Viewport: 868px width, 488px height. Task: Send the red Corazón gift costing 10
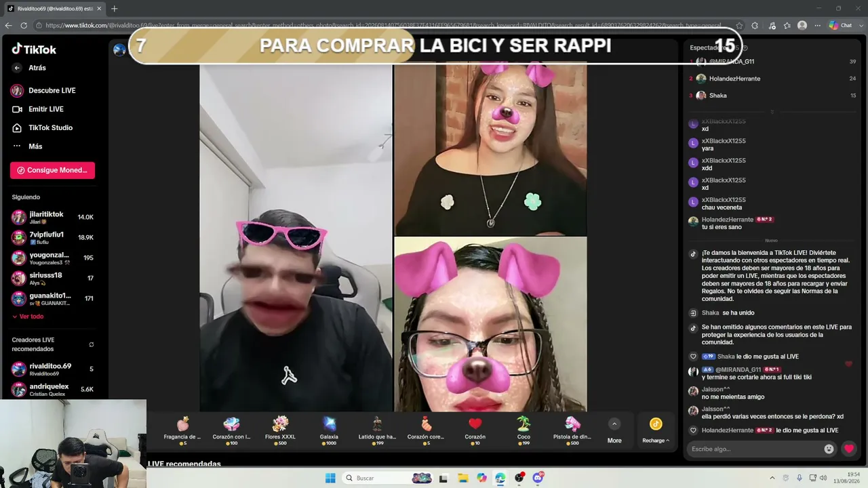[x=475, y=430]
